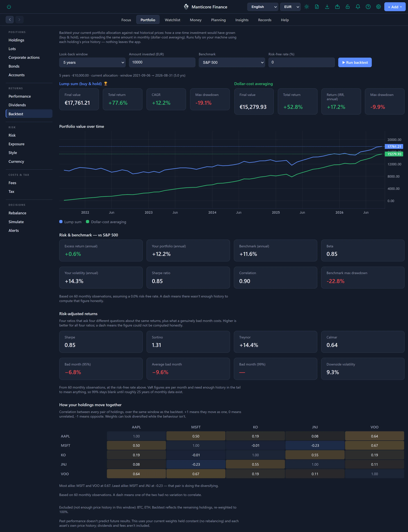Open the EUR currency dropdown
The height and width of the screenshot is (532, 408).
[x=290, y=7]
